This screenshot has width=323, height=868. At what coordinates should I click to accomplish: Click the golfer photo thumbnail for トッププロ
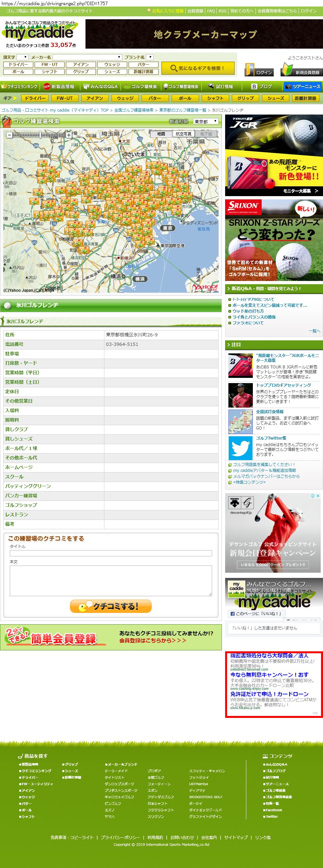(x=240, y=395)
